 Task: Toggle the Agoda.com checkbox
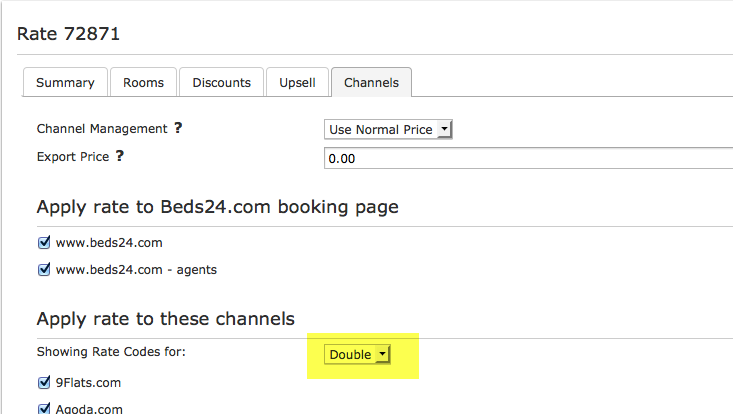tap(44, 408)
